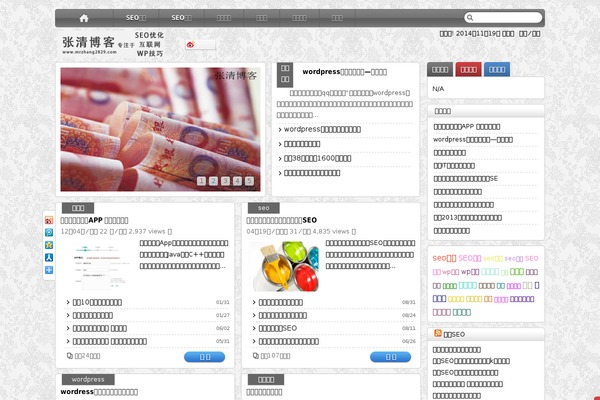Switch the banner to slide 5
600x400 pixels.
(x=249, y=181)
